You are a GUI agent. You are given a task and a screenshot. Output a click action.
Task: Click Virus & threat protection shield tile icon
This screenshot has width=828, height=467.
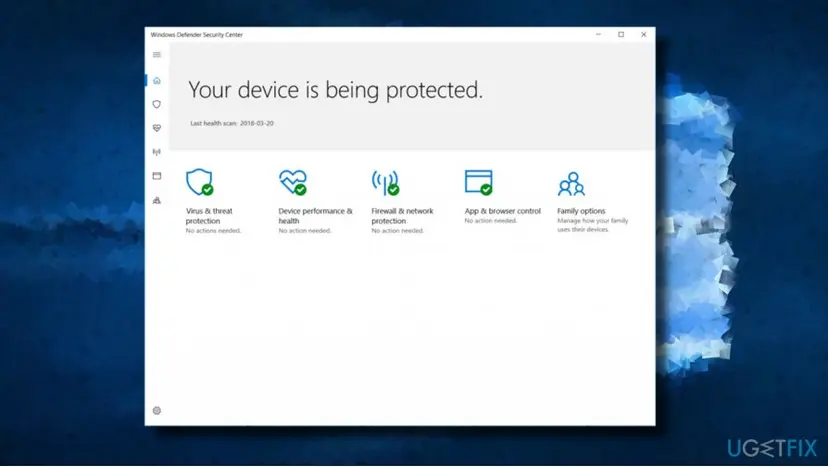200,182
